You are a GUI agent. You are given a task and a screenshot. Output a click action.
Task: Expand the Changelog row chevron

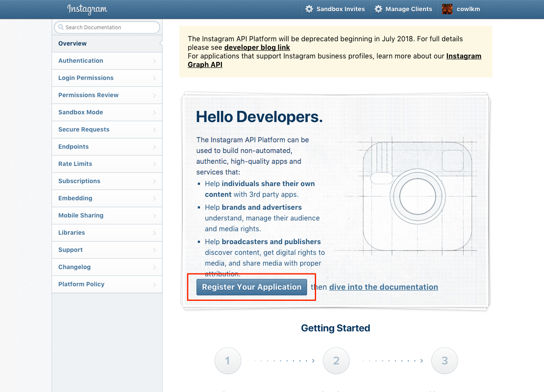(154, 267)
